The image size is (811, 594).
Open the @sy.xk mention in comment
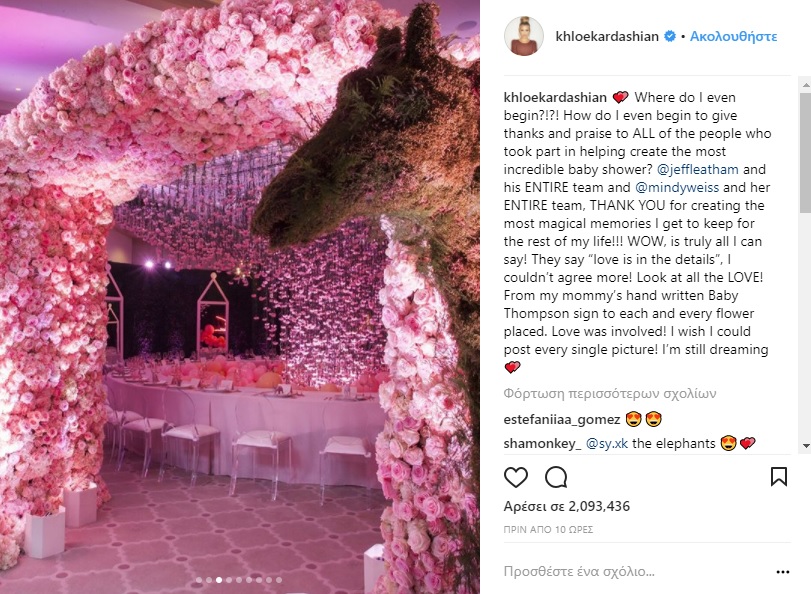point(607,443)
